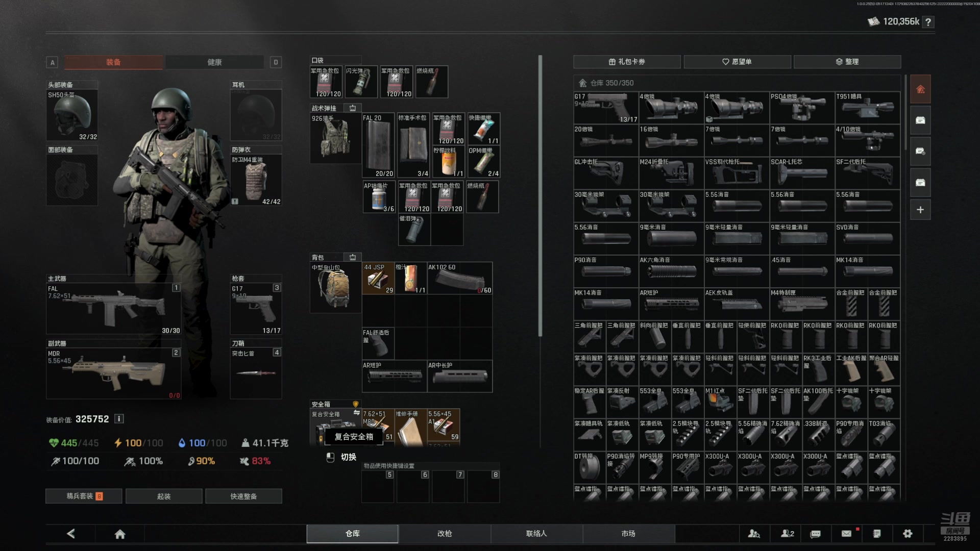Click the 起装 button
Screen dimensions: 980x551
(164, 496)
